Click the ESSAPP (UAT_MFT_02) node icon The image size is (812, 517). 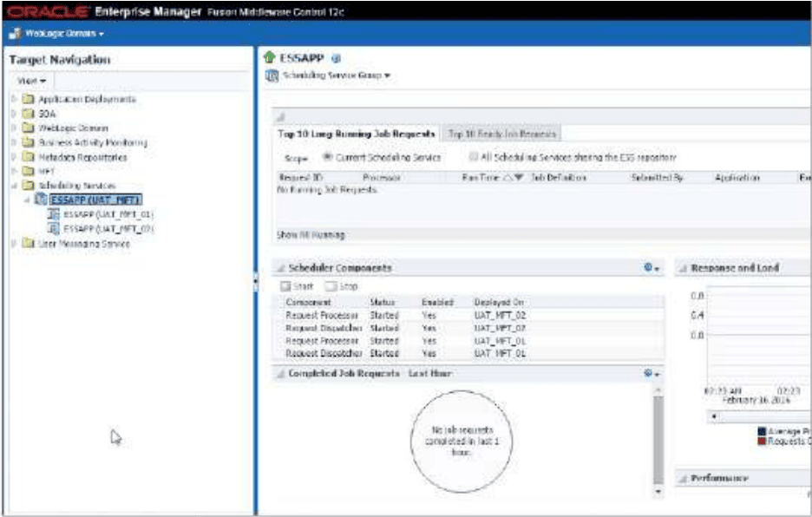pyautogui.click(x=53, y=228)
